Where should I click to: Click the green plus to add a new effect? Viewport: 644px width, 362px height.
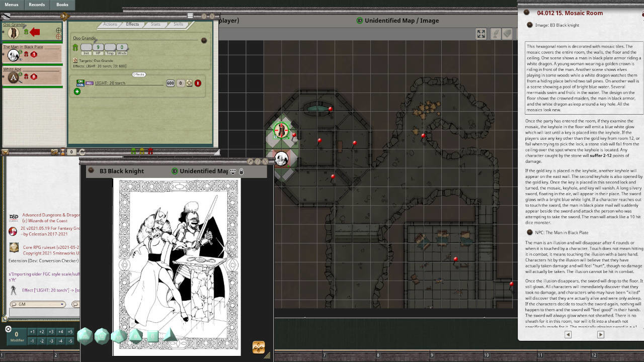pos(77,92)
